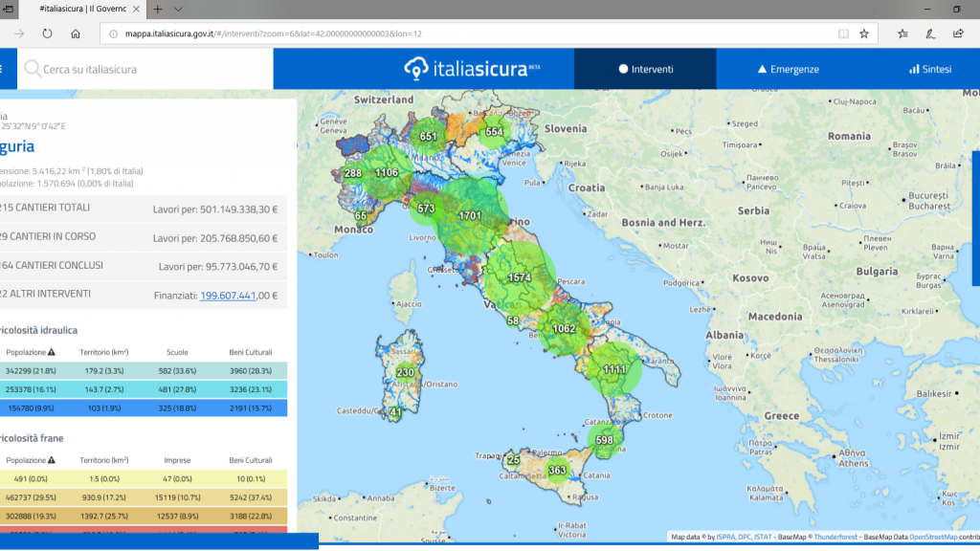Click the 363 cluster in Sicily
Viewport: 980px width, 551px height.
pyautogui.click(x=557, y=471)
